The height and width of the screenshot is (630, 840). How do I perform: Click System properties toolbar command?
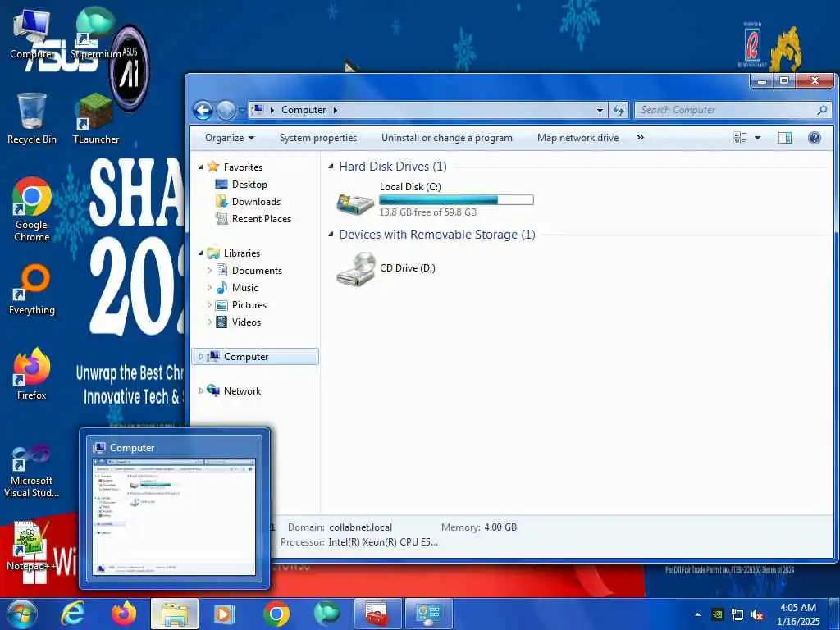(x=318, y=138)
